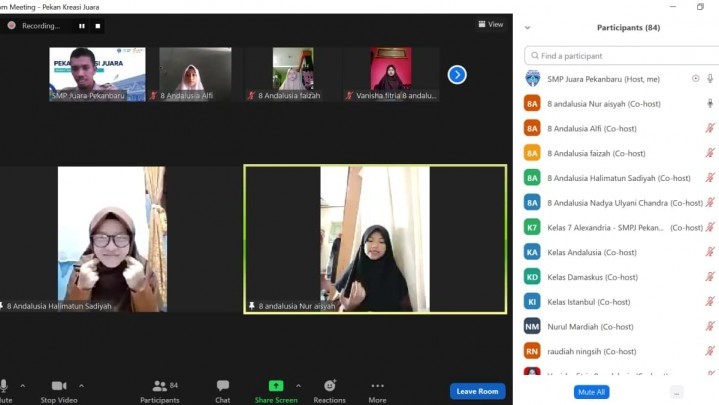Viewport: 719px width, 405px height.
Task: Open the View layout options
Action: pyautogui.click(x=491, y=24)
